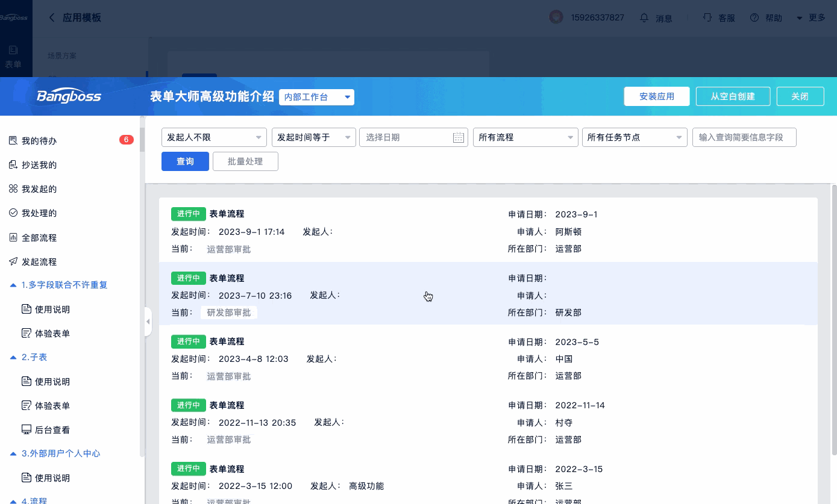Click the 消息 bell icon
This screenshot has height=504, width=837.
pos(645,18)
